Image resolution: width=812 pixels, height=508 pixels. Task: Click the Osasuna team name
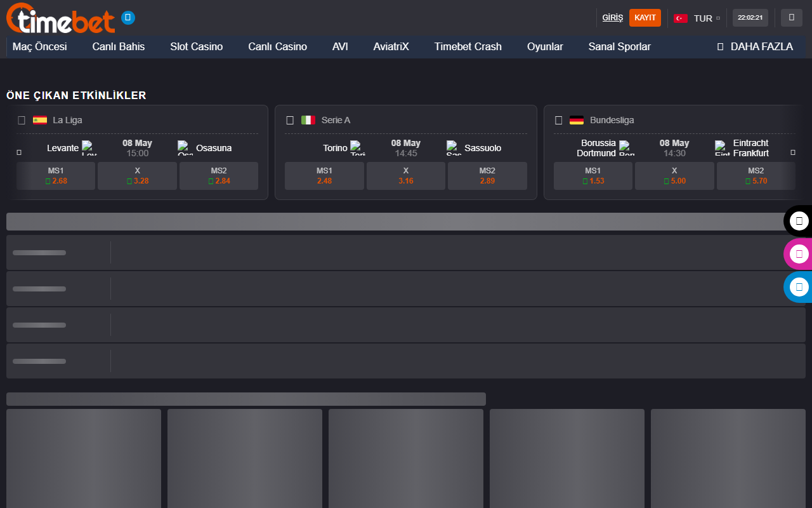tap(214, 148)
